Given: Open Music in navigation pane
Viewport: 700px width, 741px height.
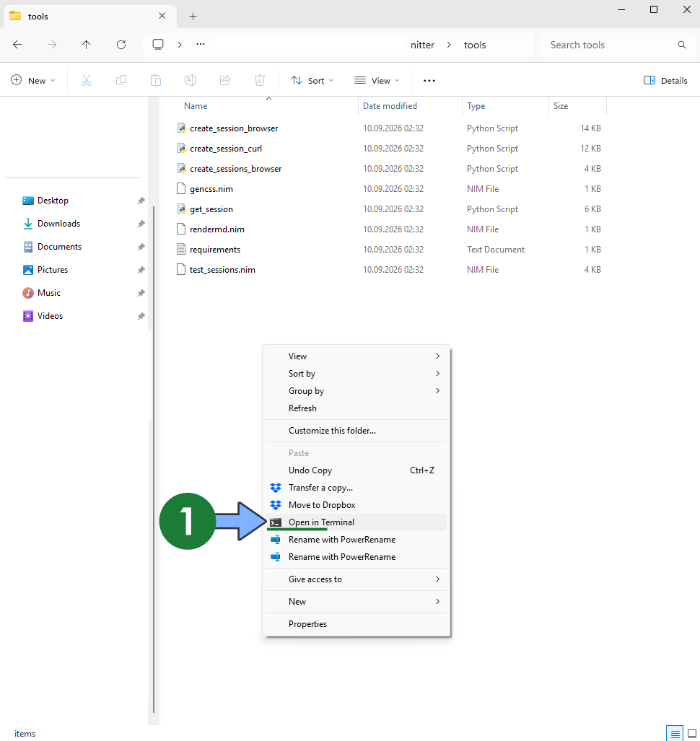Looking at the screenshot, I should tap(48, 293).
